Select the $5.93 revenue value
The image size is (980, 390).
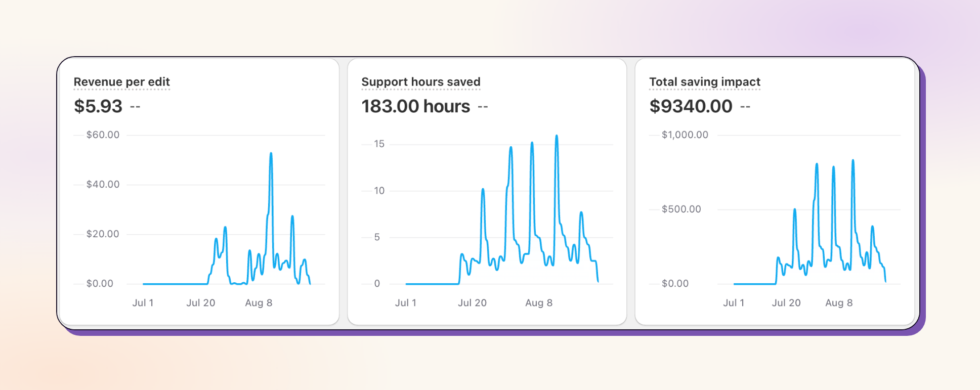[x=98, y=106]
